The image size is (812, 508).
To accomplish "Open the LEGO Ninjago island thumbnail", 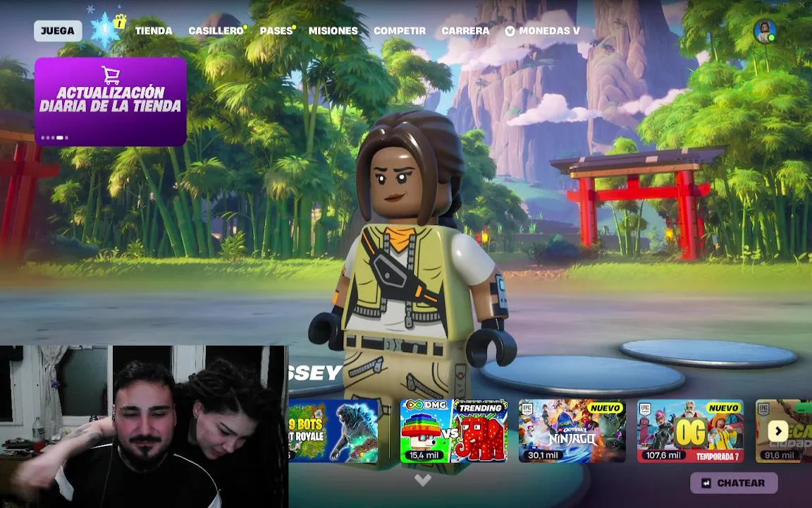I will pyautogui.click(x=572, y=431).
